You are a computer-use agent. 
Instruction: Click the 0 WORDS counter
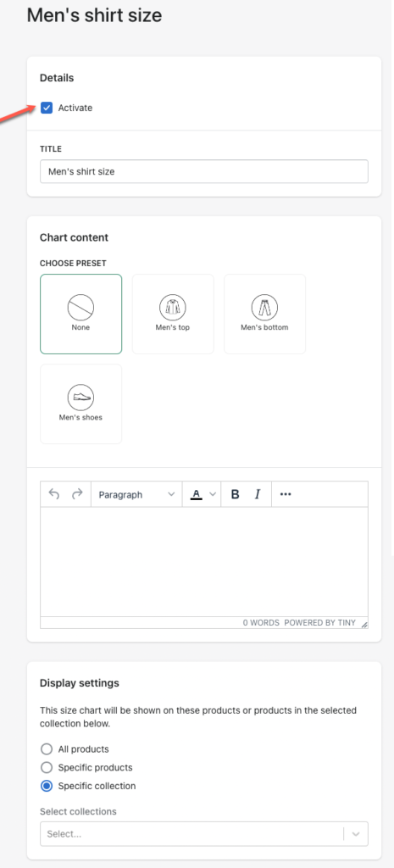261,623
